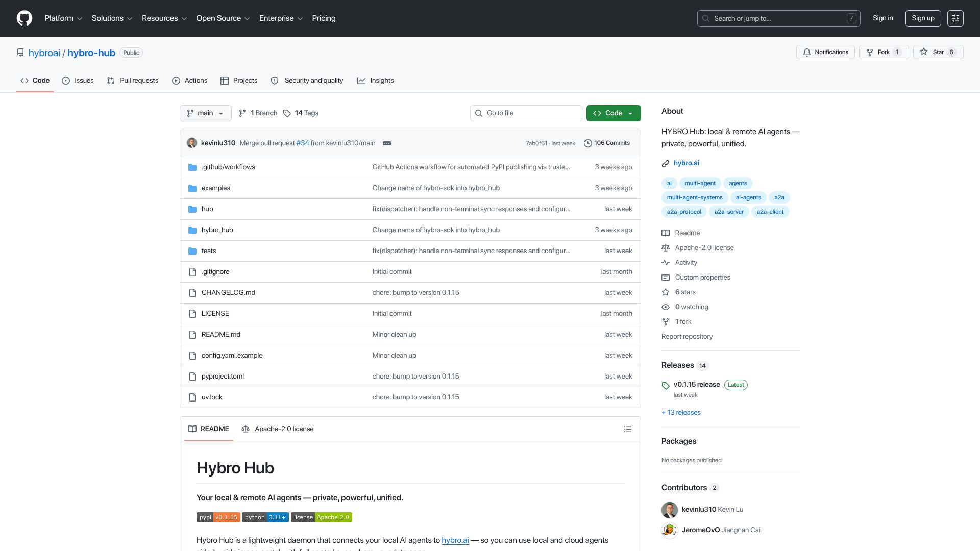The image size is (980, 551).
Task: Open the + 13 releases link
Action: 681,413
